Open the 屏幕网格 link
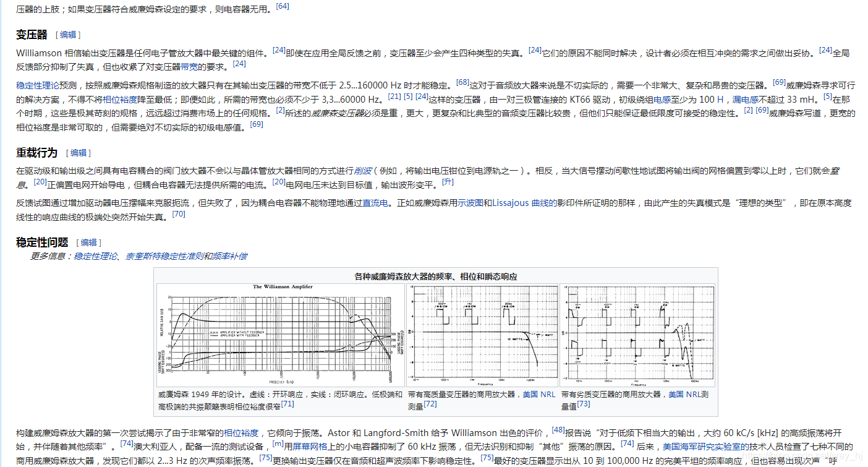The height and width of the screenshot is (467, 868). click(310, 447)
